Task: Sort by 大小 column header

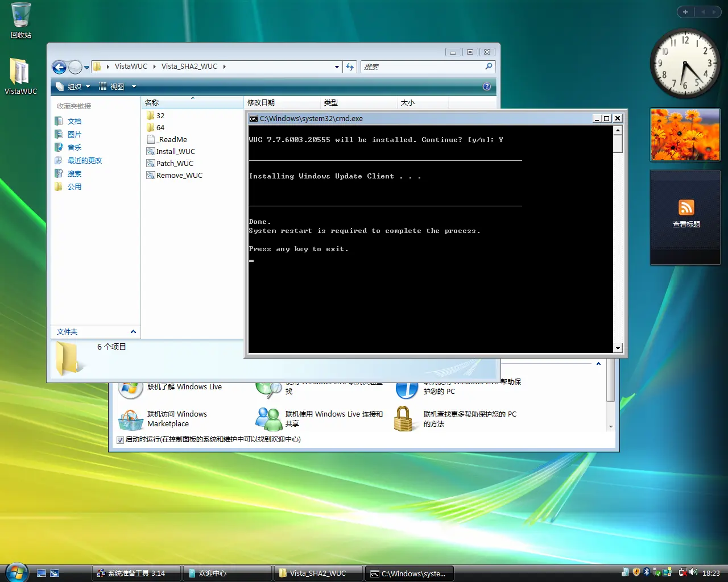Action: [423, 102]
